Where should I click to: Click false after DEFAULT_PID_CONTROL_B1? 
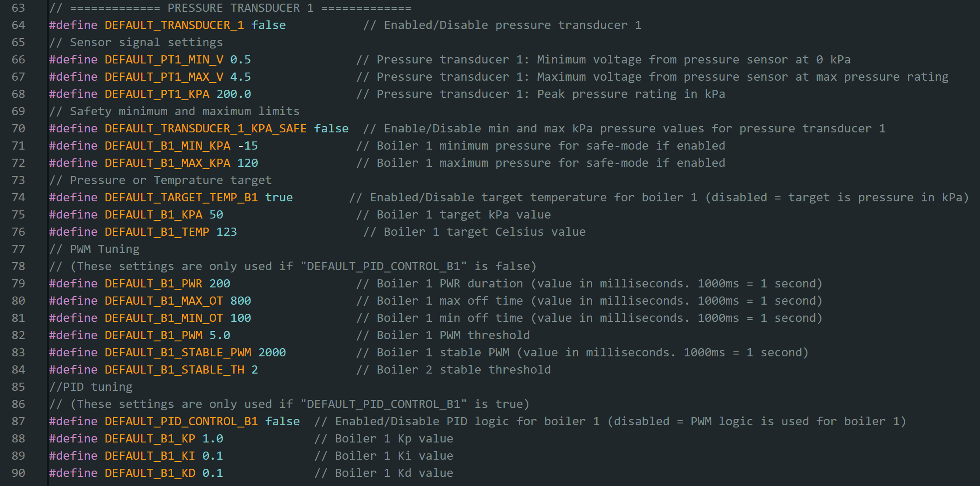click(283, 421)
